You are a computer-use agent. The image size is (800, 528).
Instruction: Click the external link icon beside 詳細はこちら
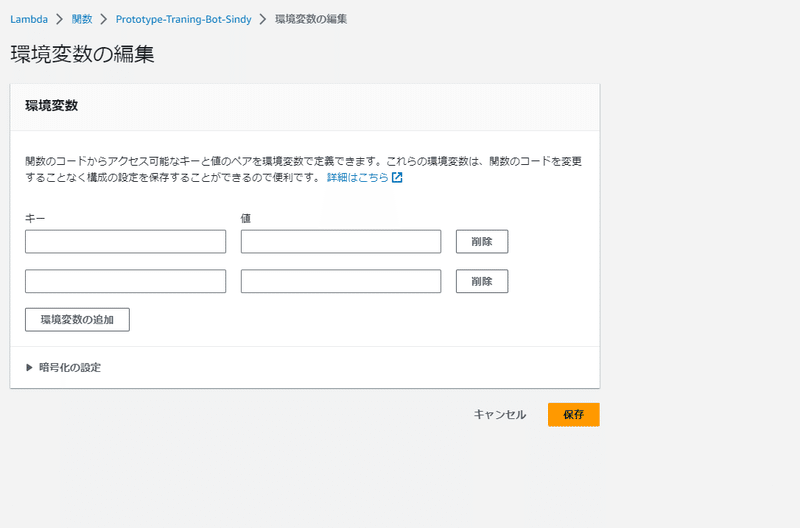(x=397, y=178)
